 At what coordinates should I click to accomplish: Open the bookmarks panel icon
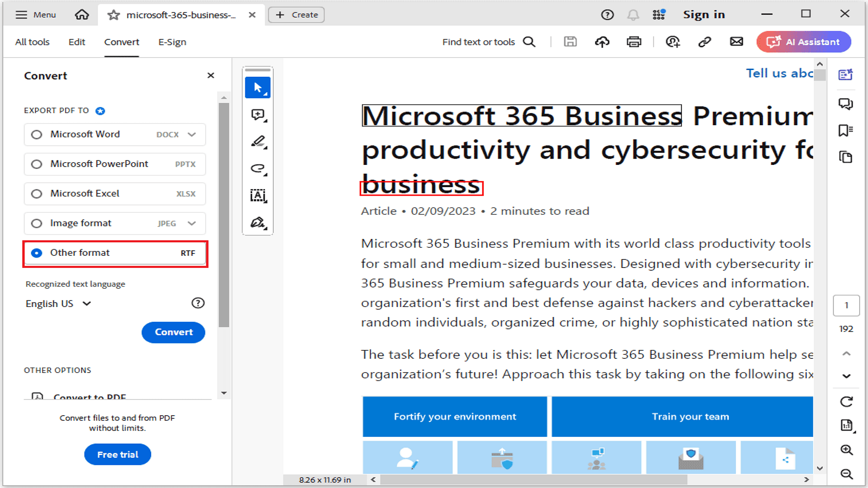846,131
